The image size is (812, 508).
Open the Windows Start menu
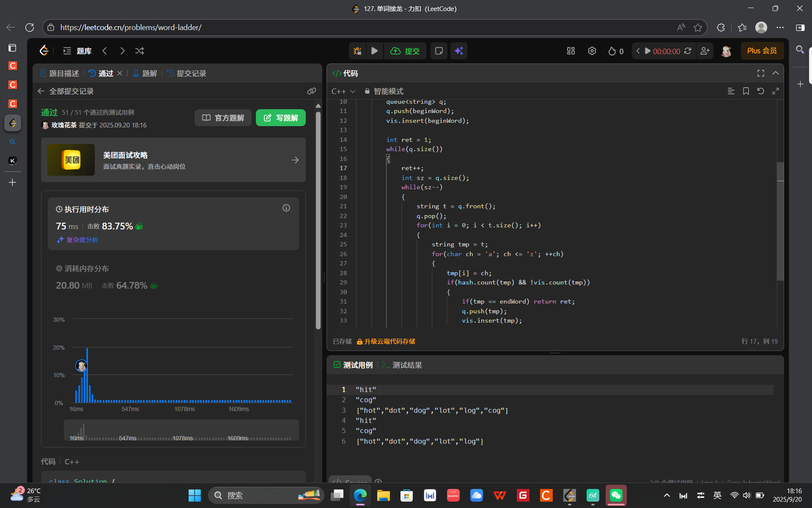(x=195, y=495)
